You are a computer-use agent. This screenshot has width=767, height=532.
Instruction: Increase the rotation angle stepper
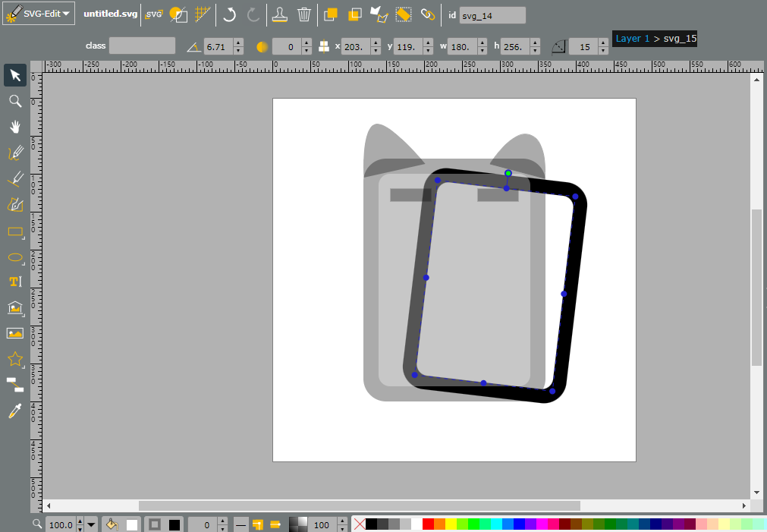click(x=238, y=43)
